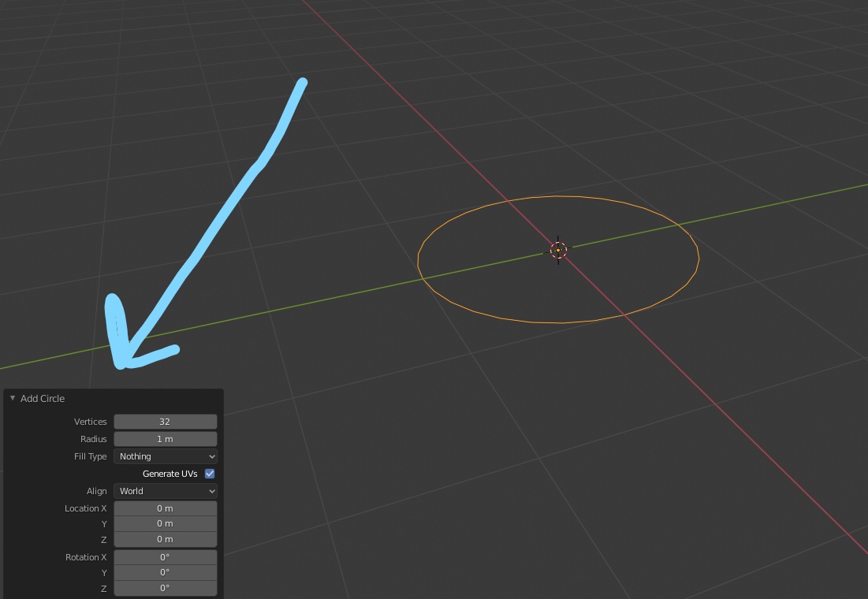Click the Rotation Y field
The width and height of the screenshot is (868, 599).
[165, 572]
